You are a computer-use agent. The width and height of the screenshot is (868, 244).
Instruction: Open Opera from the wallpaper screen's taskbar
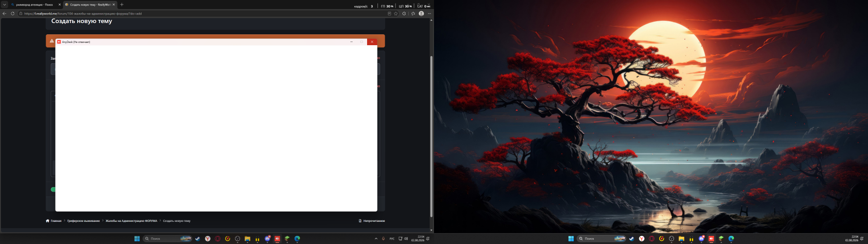tap(651, 239)
